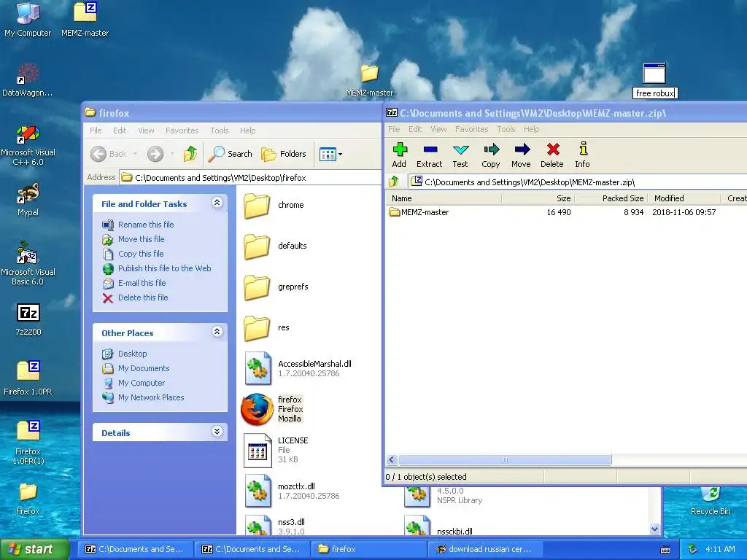The width and height of the screenshot is (747, 560).
Task: Select Microsoft Visual Basic 6.0 desktop icon
Action: 28,265
